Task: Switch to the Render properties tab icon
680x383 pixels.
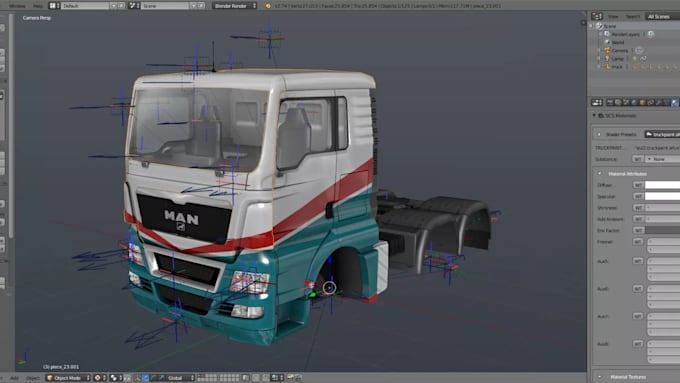Action: point(610,102)
